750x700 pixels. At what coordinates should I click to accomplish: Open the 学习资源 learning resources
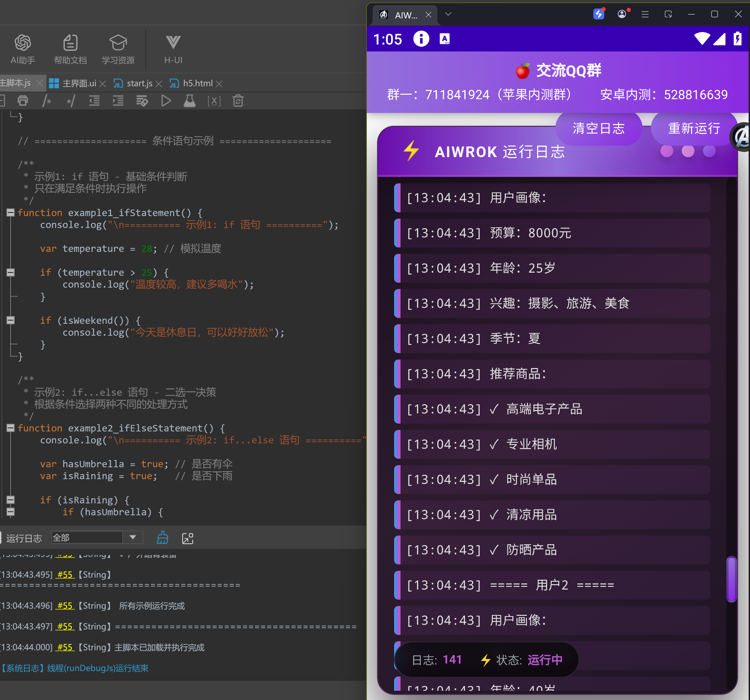tap(118, 49)
